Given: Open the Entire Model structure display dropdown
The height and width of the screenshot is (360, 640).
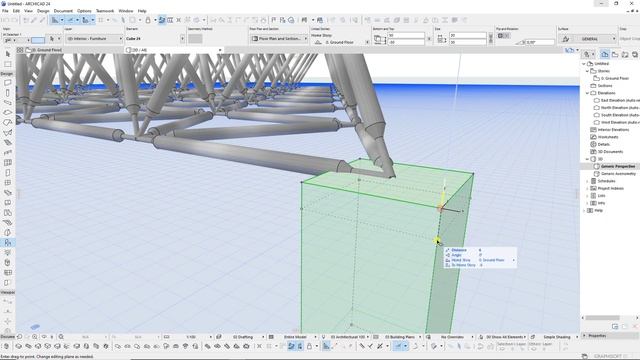Looking at the screenshot, I should (297, 337).
